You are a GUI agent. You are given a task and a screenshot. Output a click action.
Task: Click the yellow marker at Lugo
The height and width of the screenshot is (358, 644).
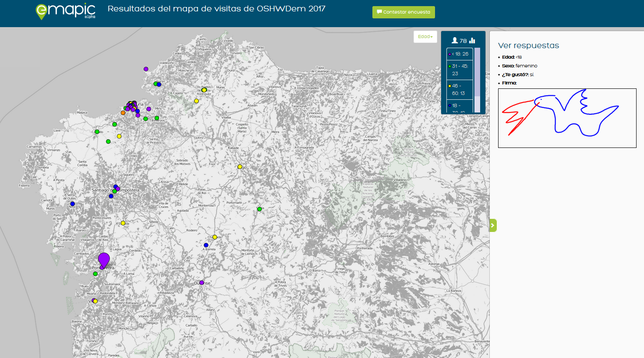[240, 167]
